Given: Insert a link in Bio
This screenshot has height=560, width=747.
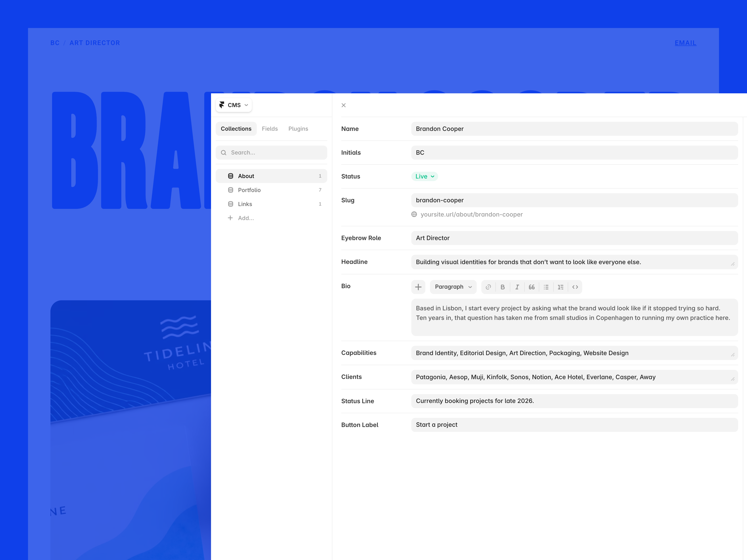Looking at the screenshot, I should pos(488,287).
